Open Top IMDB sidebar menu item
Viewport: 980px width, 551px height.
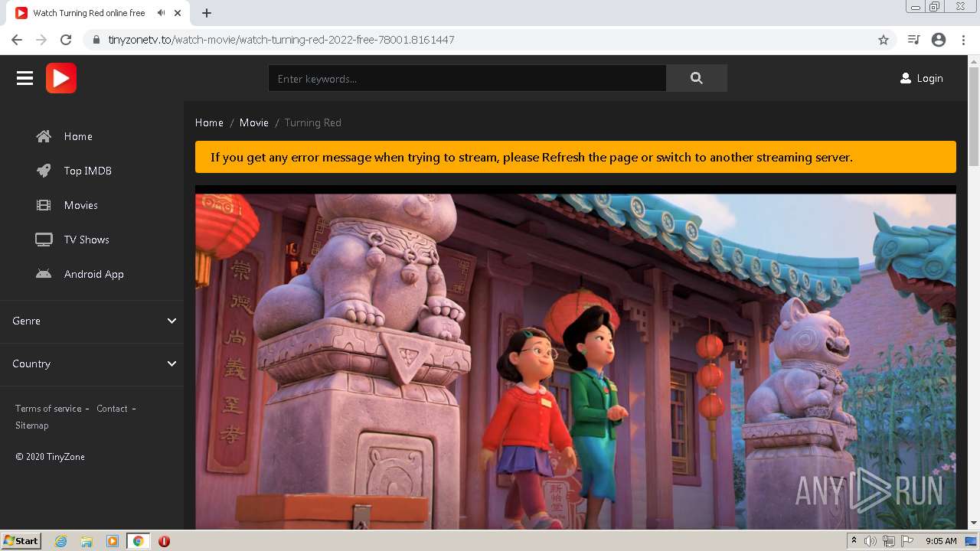coord(88,171)
